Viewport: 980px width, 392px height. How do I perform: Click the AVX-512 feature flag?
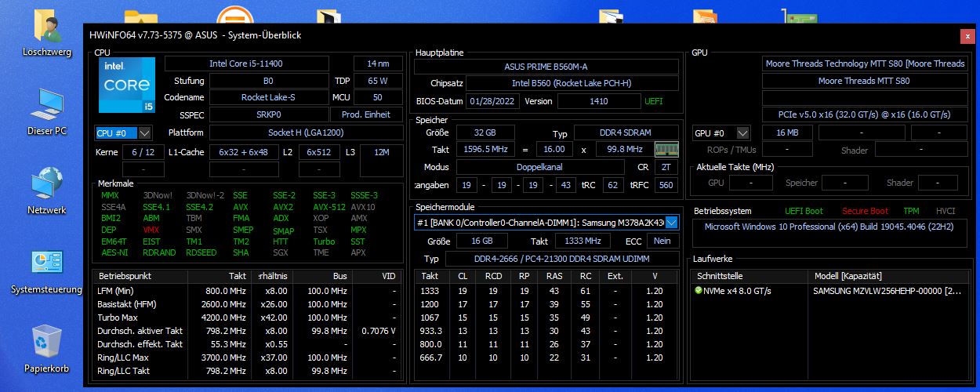click(329, 207)
